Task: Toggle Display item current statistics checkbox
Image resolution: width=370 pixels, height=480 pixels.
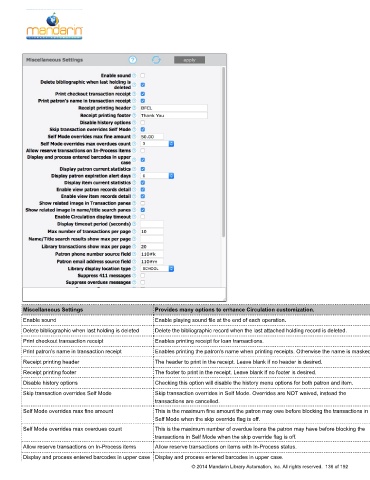Action: [143, 183]
